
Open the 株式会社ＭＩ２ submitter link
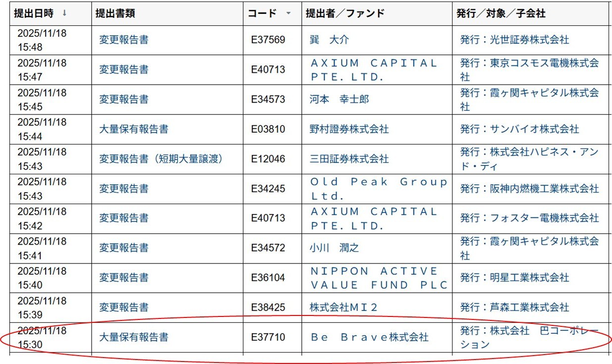click(x=343, y=308)
